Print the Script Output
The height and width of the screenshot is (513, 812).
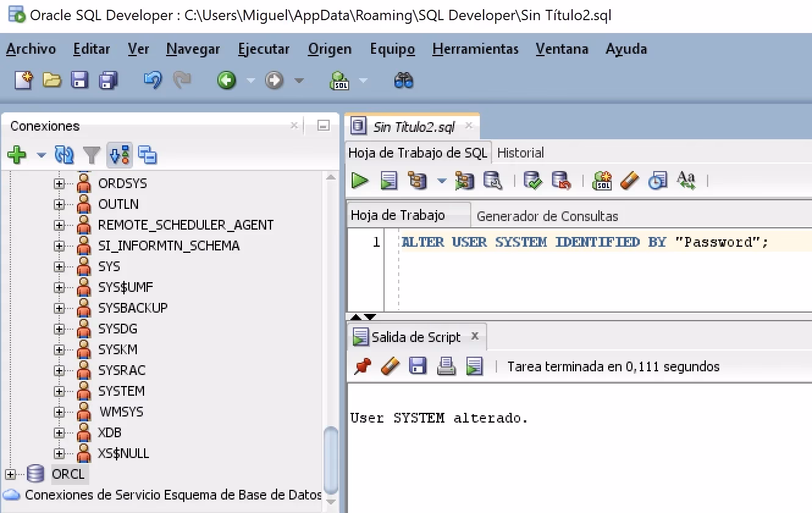coord(446,366)
